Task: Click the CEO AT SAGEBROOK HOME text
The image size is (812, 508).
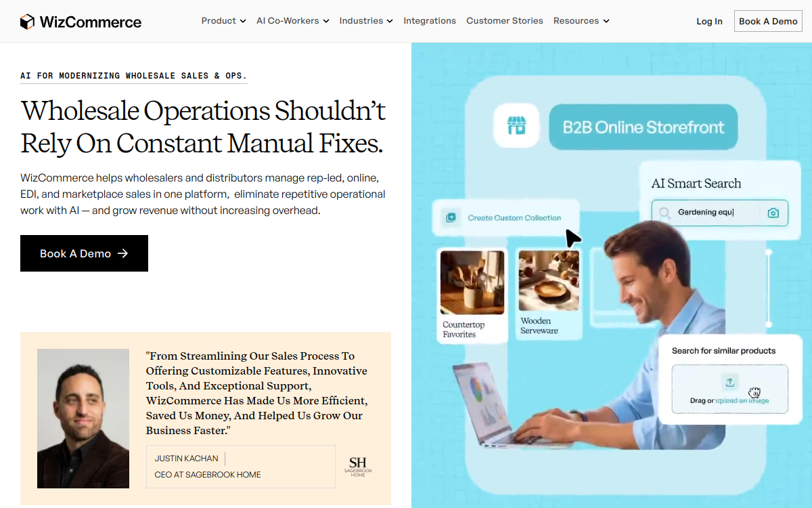Action: coord(208,475)
